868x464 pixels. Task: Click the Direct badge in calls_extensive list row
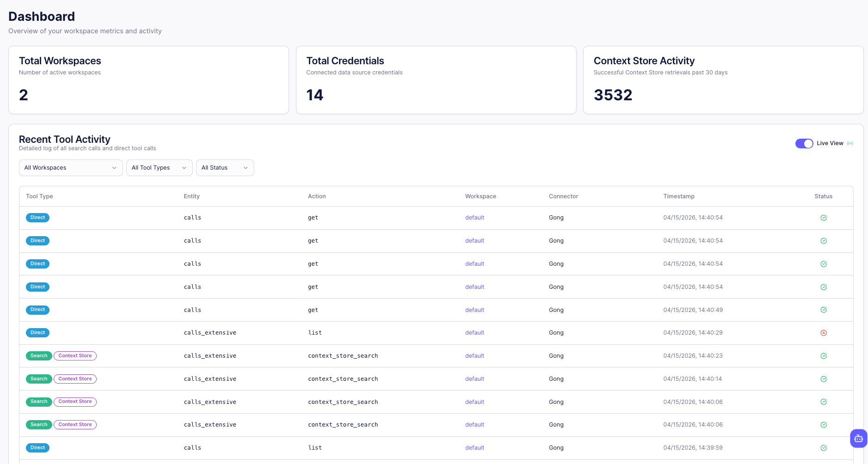pos(37,333)
